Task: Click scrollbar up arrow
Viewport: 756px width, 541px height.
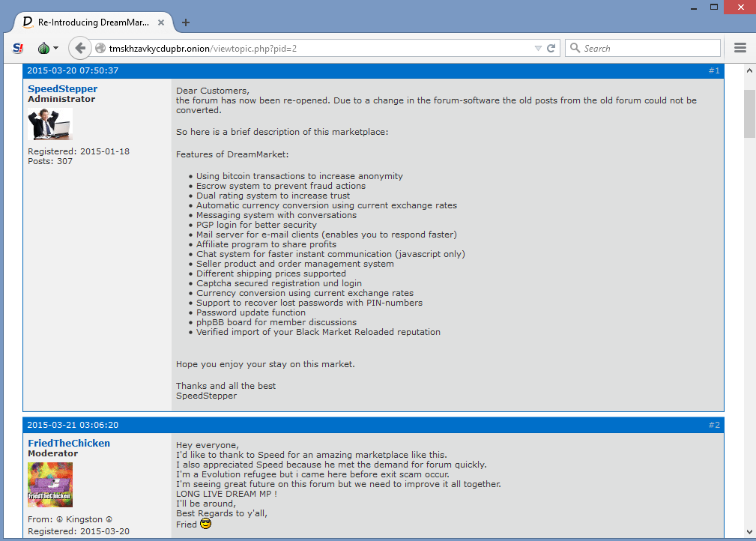Action: (x=749, y=70)
